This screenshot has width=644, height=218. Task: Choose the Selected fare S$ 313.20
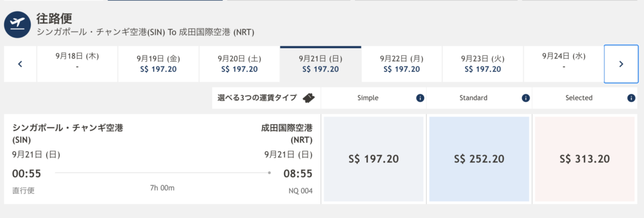coord(585,159)
